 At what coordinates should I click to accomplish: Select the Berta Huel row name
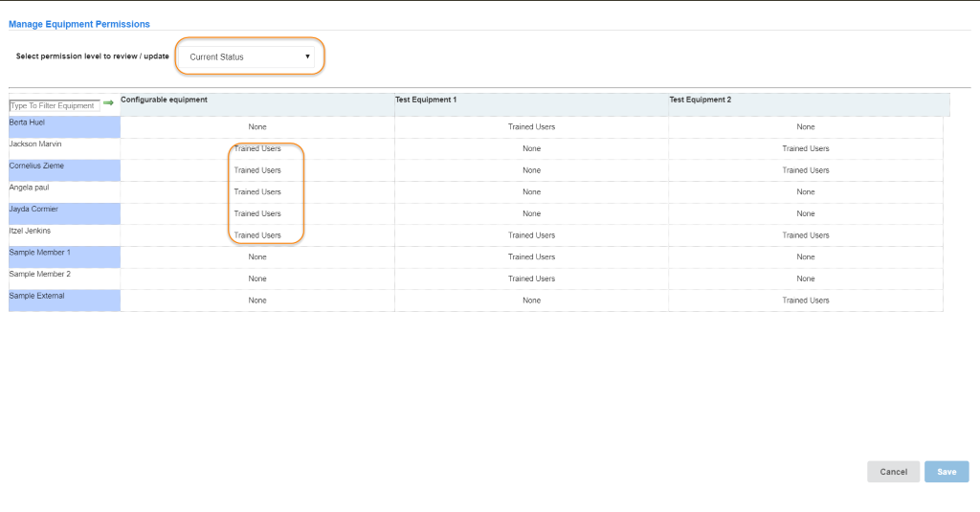tap(26, 122)
